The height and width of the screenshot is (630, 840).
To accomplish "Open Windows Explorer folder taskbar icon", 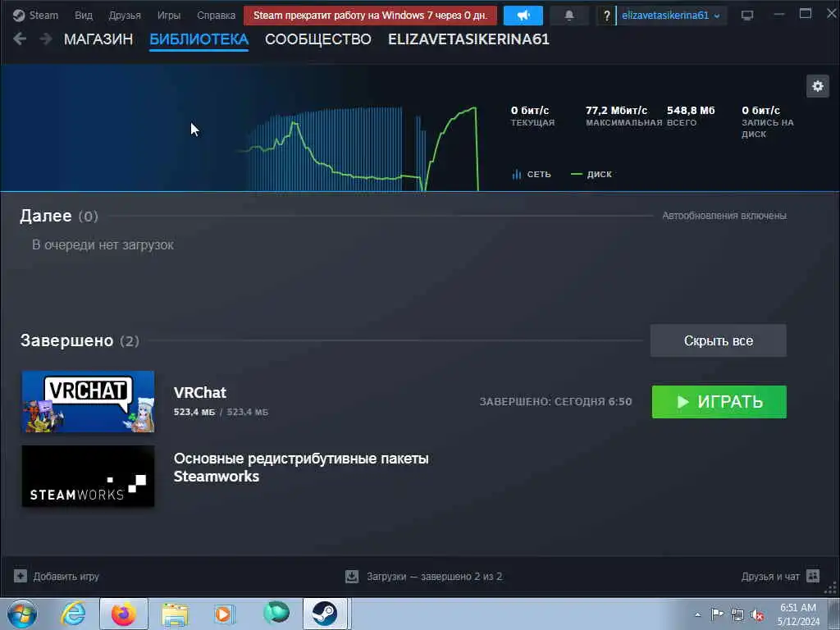I will point(175,614).
